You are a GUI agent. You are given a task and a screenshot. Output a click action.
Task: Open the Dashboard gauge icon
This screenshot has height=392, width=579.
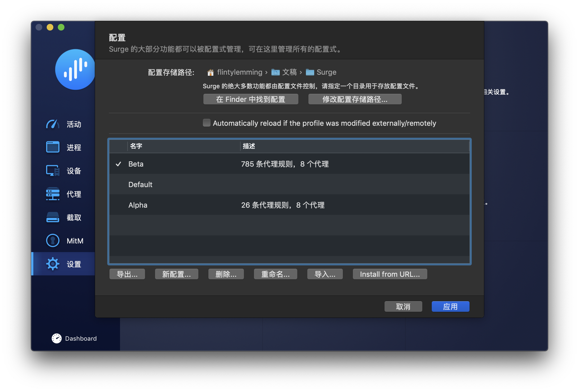tap(57, 338)
